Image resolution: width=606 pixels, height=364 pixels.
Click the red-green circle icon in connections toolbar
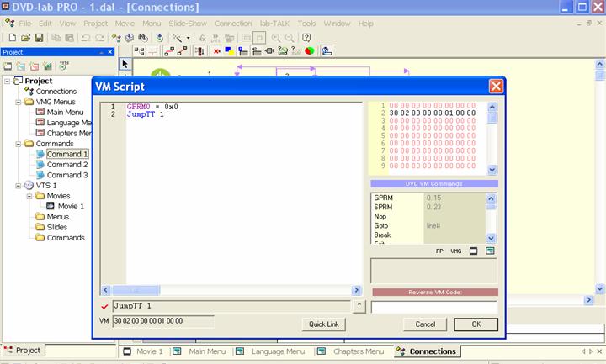(x=309, y=51)
